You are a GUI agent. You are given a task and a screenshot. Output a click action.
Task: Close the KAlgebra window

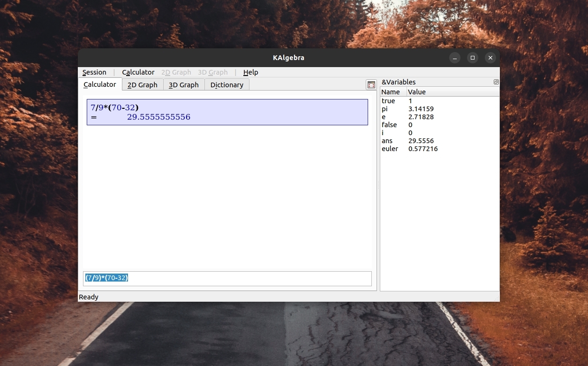coord(490,58)
